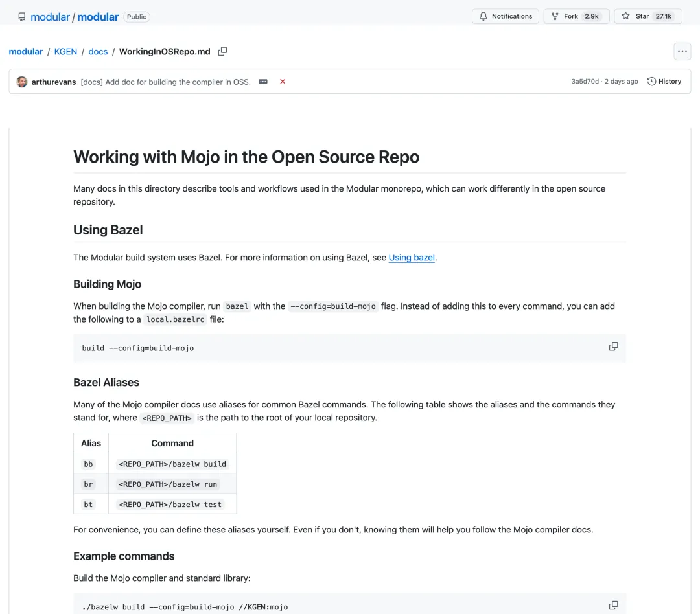Click the Alias column header
Image resolution: width=700 pixels, height=614 pixels.
[91, 443]
